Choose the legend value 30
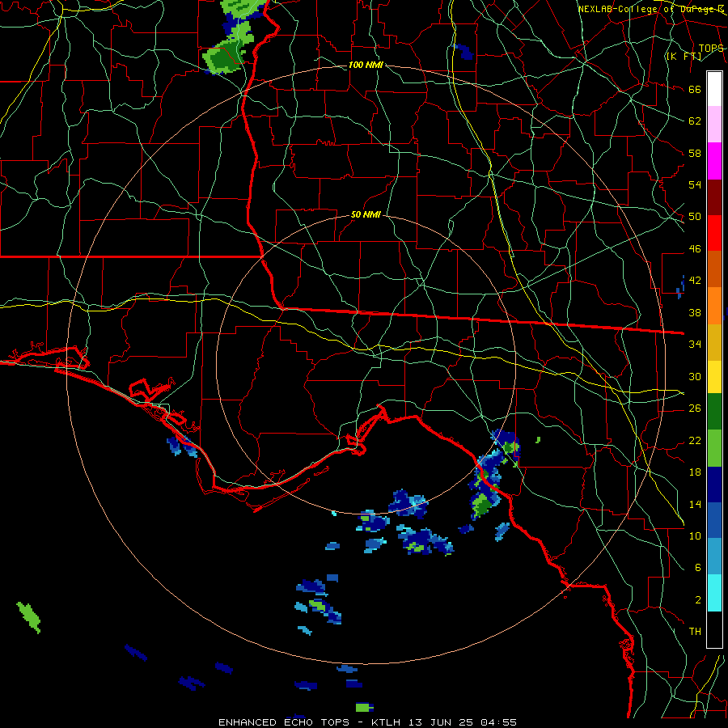This screenshot has height=728, width=728. [x=695, y=376]
